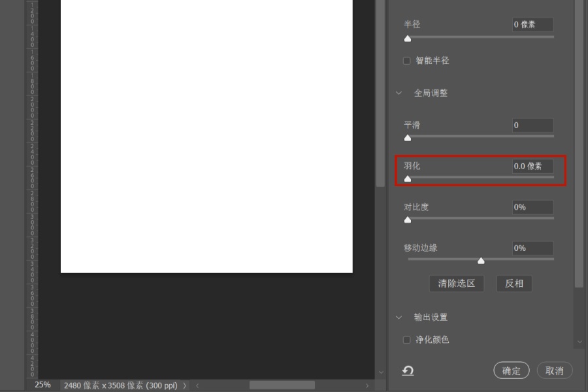Viewport: 588px width, 392px height.
Task: Click the 半径 slider handle
Action: tap(408, 39)
